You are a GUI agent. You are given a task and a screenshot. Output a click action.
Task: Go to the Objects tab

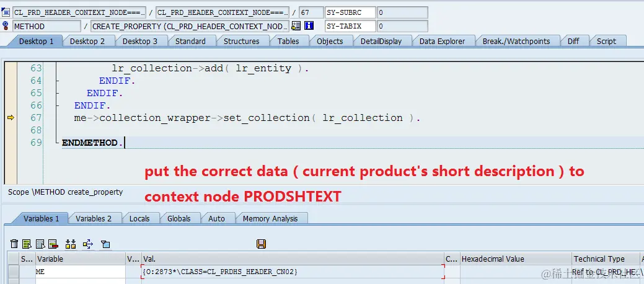click(x=330, y=41)
